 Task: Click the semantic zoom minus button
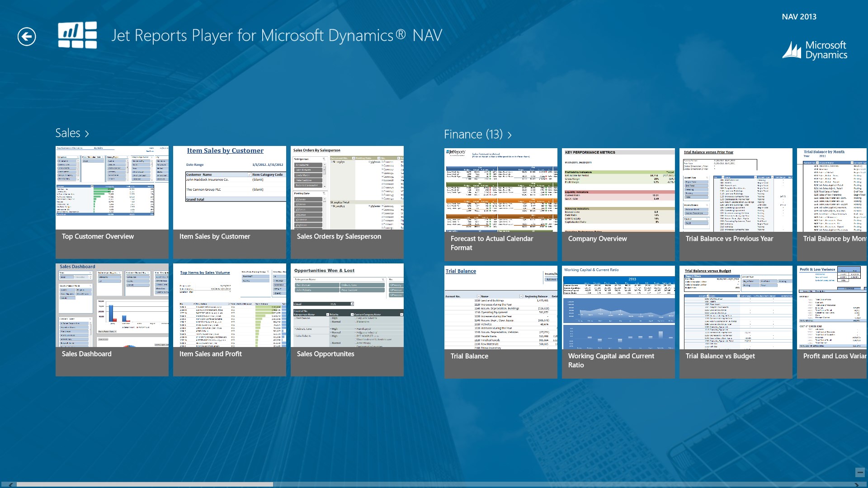[859, 472]
